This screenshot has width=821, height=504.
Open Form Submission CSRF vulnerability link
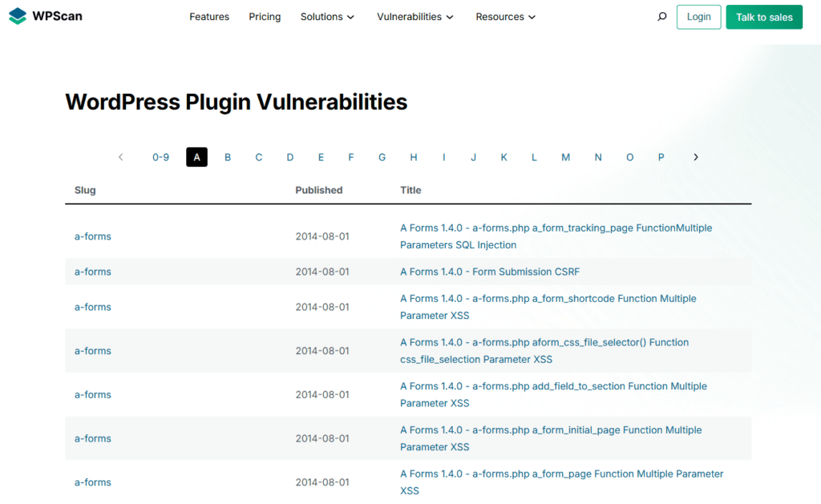click(x=490, y=272)
